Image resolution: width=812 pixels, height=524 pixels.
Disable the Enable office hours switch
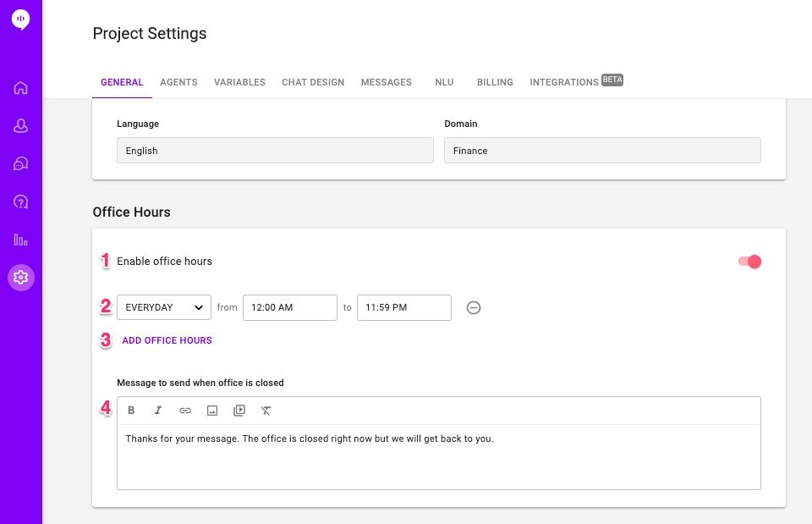point(749,262)
